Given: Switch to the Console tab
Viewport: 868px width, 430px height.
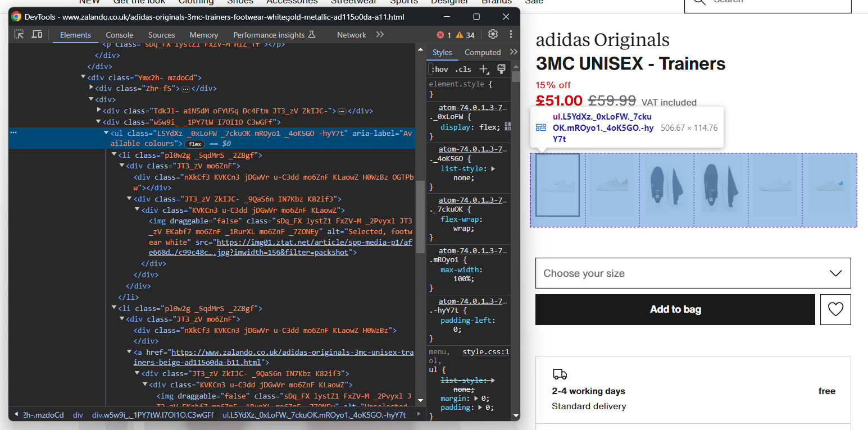Looking at the screenshot, I should point(119,35).
